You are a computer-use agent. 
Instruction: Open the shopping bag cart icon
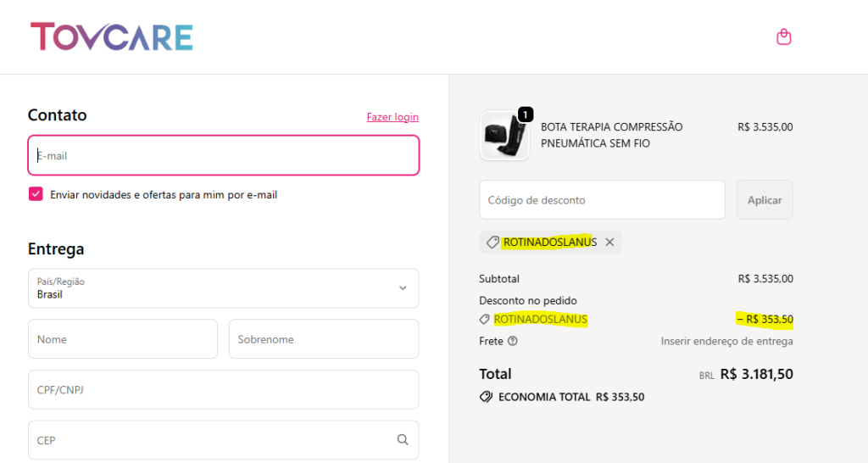tap(783, 37)
